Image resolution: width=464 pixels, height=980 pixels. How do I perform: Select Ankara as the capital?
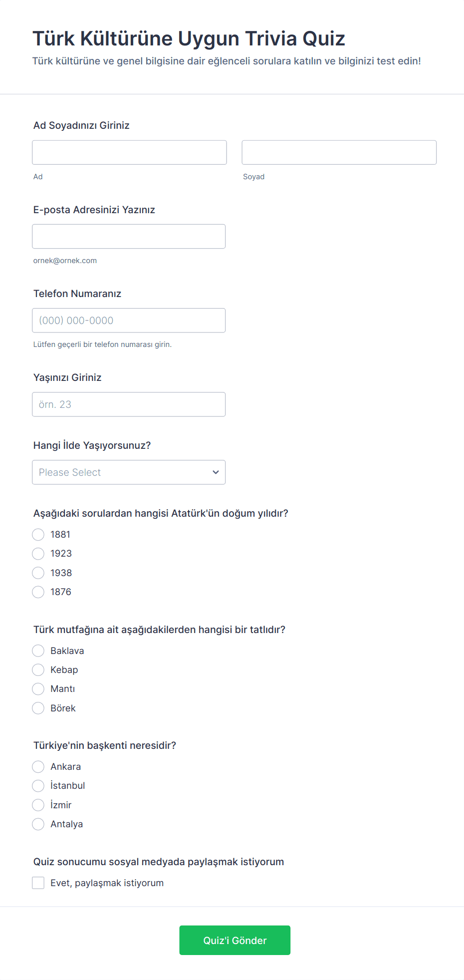click(x=38, y=766)
